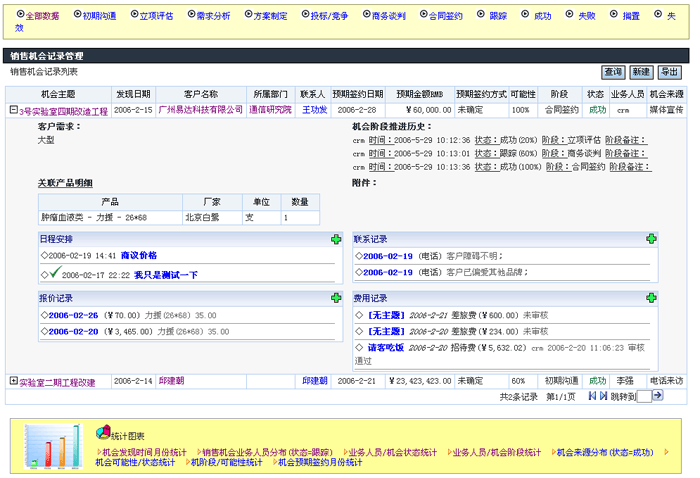The image size is (700, 478).
Task: Click the 统计图表 pie chart icon
Action: point(103,432)
